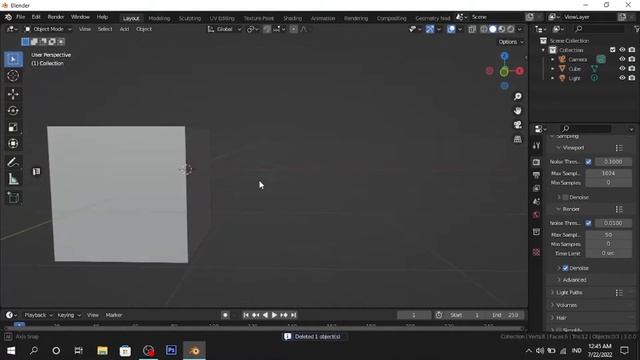Select the Move tool
Viewport: 640px width, 360px height.
pyautogui.click(x=13, y=94)
